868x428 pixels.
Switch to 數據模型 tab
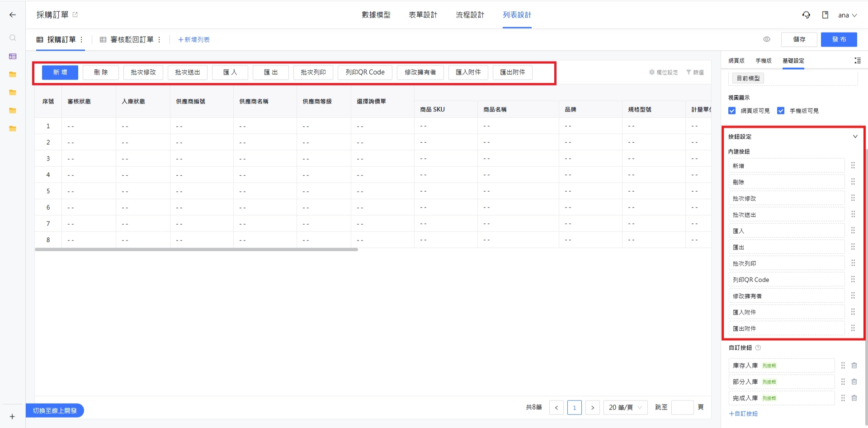376,15
